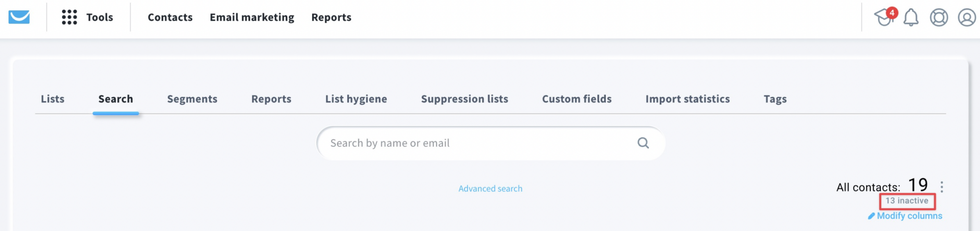Image resolution: width=980 pixels, height=231 pixels.
Task: Switch to the Segments tab
Action: 192,99
